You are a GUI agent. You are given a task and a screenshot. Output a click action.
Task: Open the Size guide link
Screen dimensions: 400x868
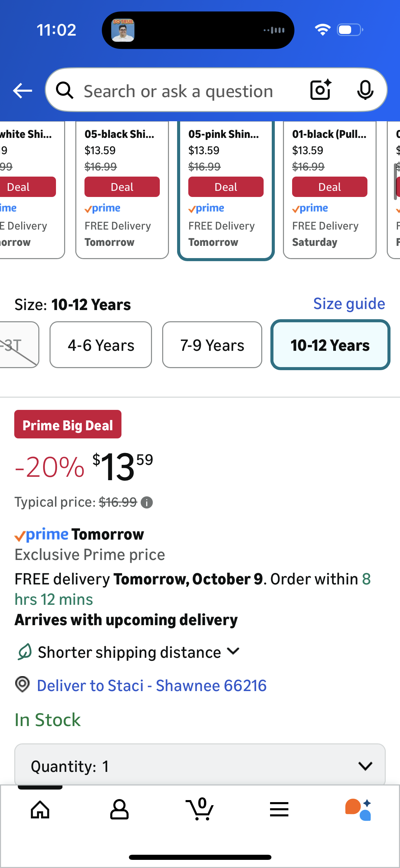[x=349, y=304]
